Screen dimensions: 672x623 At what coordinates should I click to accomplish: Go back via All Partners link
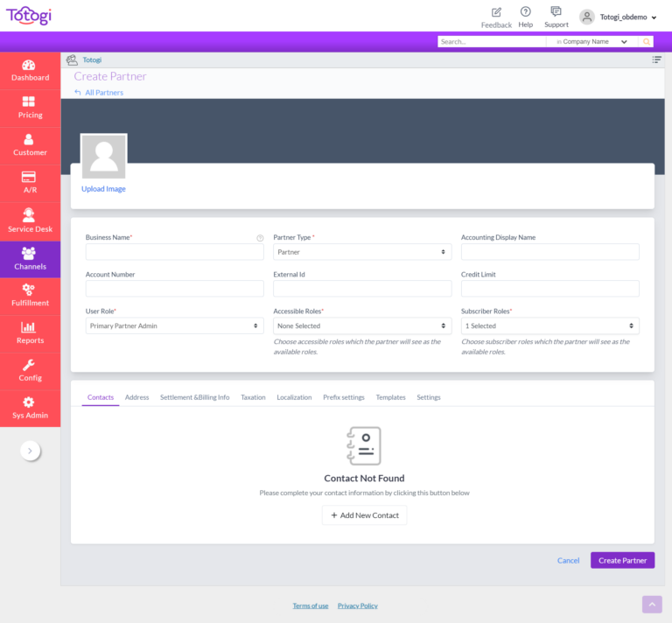pyautogui.click(x=99, y=93)
